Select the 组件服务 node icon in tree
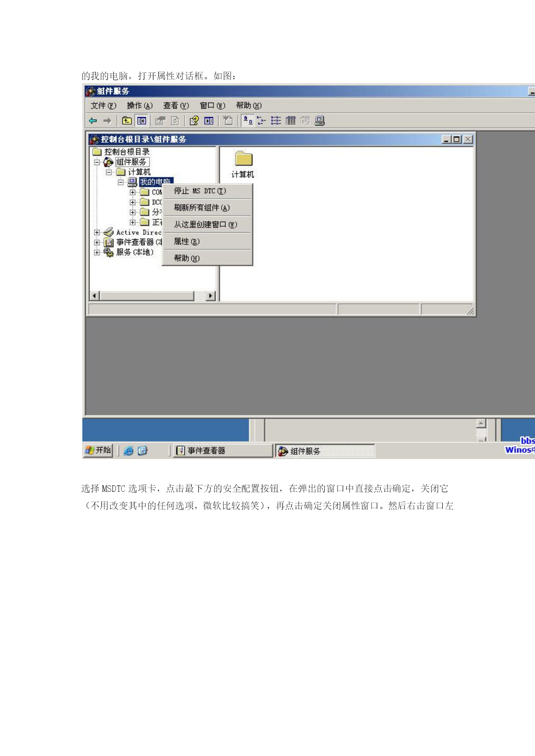535x756 pixels. coord(108,162)
